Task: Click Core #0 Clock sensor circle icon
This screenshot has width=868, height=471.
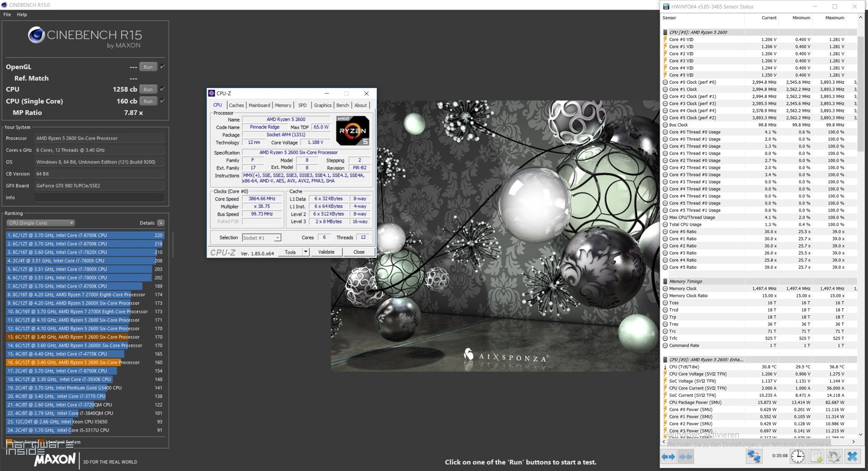Action: 665,82
